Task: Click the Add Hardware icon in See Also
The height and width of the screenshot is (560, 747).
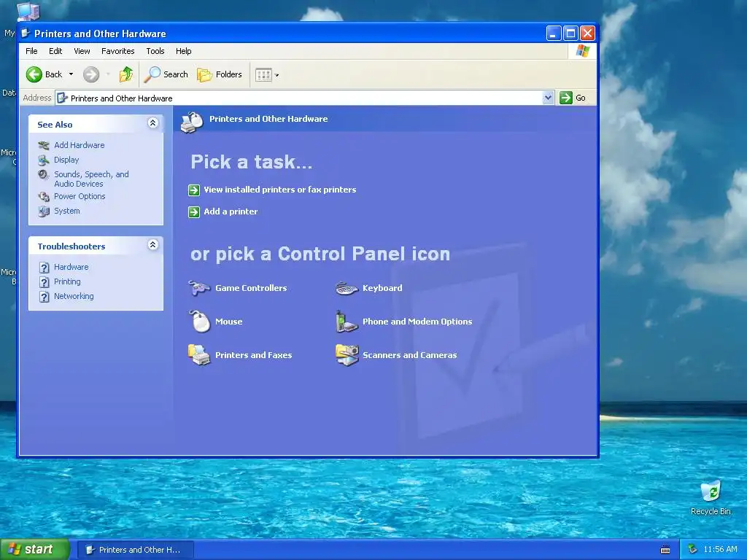Action: tap(44, 145)
